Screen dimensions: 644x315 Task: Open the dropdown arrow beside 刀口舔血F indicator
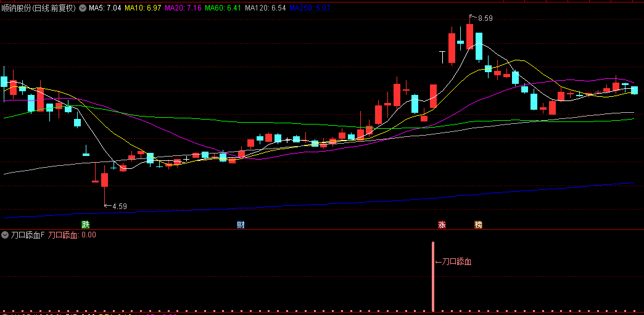[5, 235]
